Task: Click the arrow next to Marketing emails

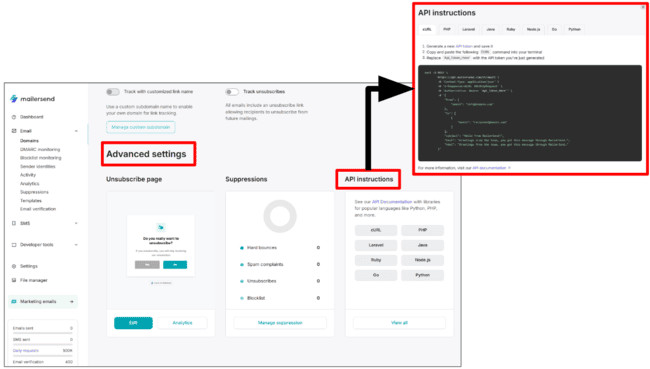Action: [72, 301]
